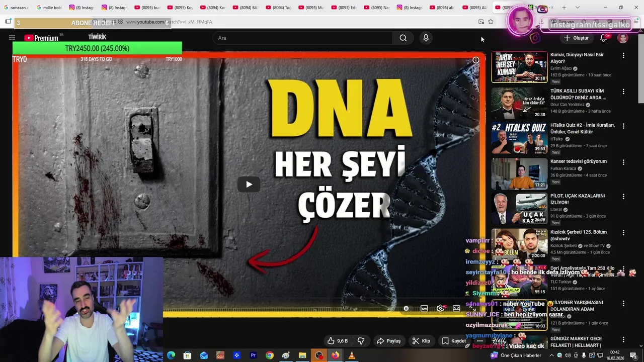Image resolution: width=644 pixels, height=362 pixels.
Task: Switch player to theater mode
Action: (x=456, y=309)
